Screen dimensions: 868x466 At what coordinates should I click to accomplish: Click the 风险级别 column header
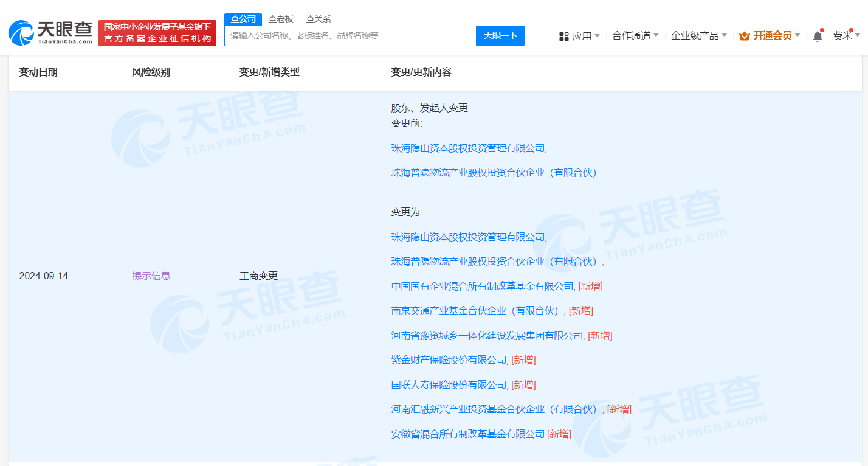(x=151, y=72)
